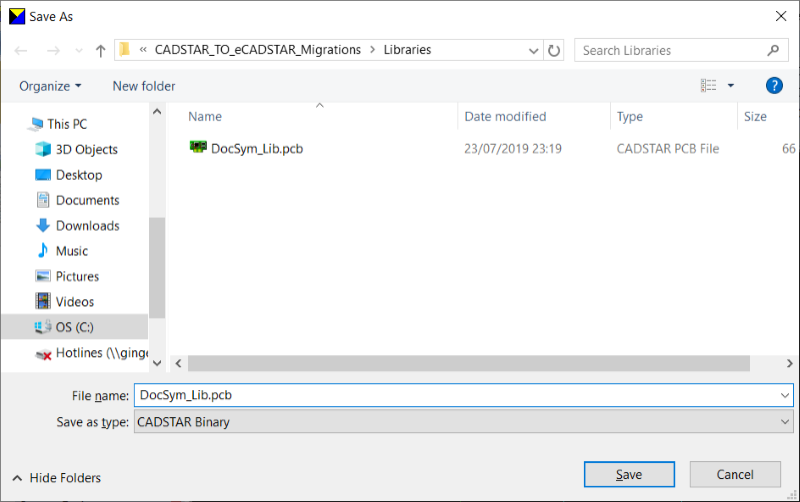
Task: Click the DocSym_Lib.pcb file icon
Action: pyautogui.click(x=198, y=148)
